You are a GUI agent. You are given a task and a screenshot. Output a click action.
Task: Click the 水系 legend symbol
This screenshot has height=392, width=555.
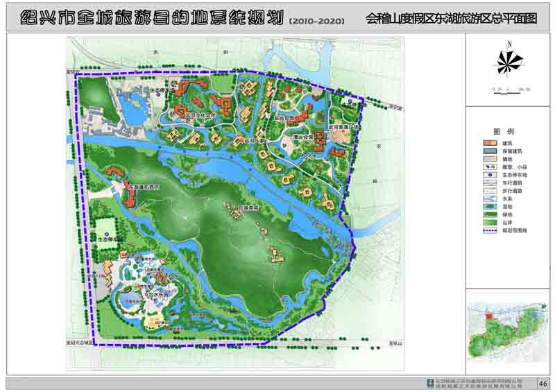click(x=488, y=198)
